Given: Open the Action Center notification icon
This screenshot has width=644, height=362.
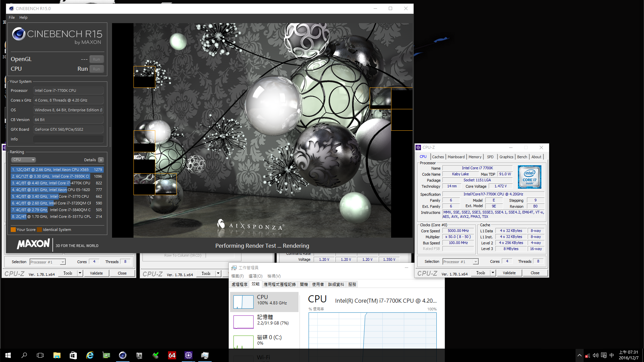Looking at the screenshot, I should coord(604,356).
